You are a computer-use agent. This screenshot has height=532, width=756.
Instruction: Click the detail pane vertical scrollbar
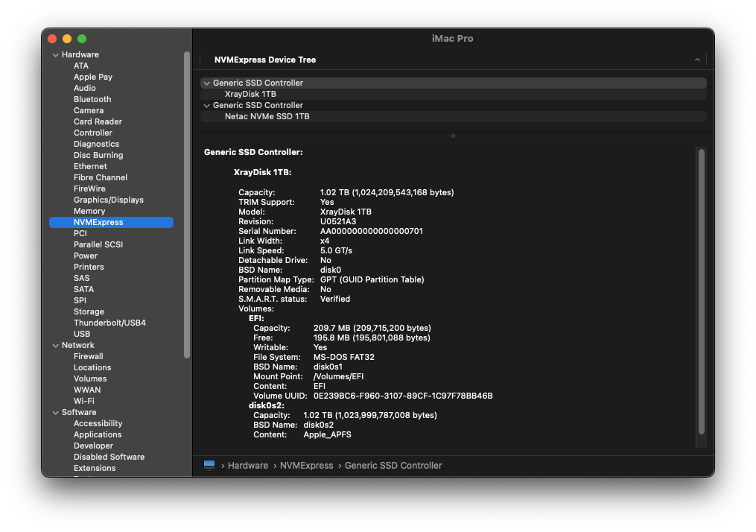point(702,291)
